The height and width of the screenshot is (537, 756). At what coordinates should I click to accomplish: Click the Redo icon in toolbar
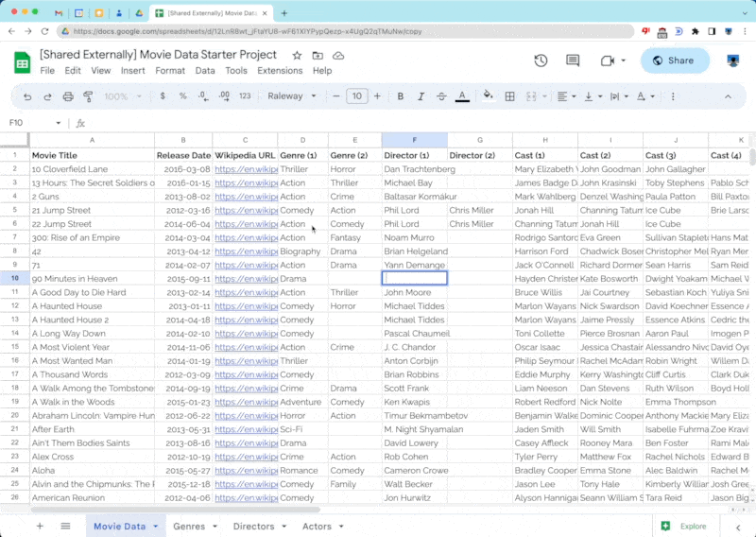coord(47,96)
